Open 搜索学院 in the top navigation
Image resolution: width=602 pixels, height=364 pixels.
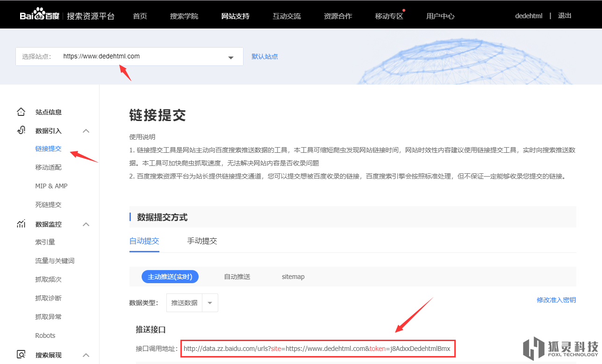184,16
